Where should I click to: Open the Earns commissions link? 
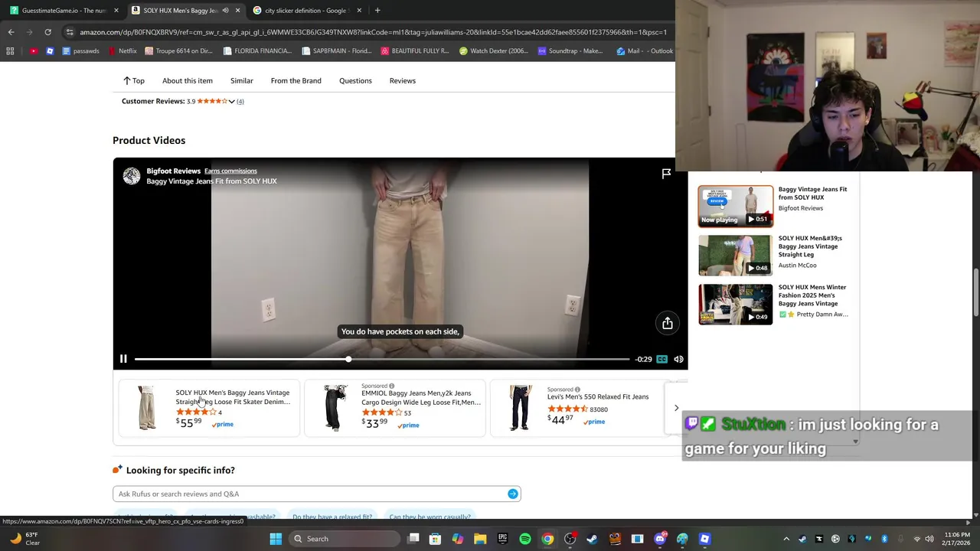coord(230,171)
